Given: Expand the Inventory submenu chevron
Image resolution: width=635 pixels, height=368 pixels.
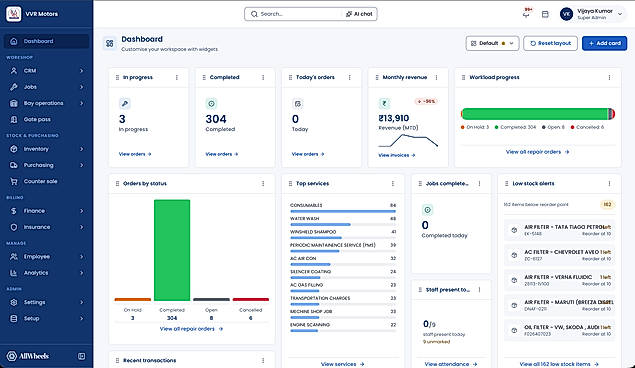Looking at the screenshot, I should pyautogui.click(x=81, y=149).
